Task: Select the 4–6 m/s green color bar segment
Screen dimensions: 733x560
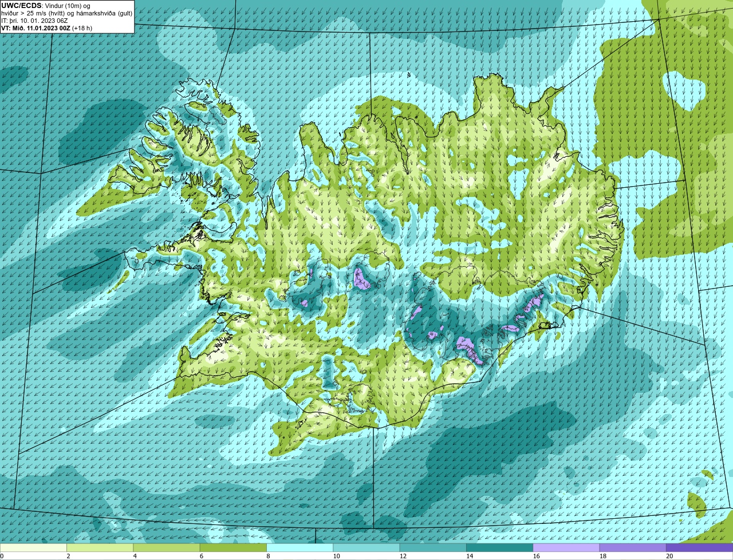Action: tap(167, 547)
